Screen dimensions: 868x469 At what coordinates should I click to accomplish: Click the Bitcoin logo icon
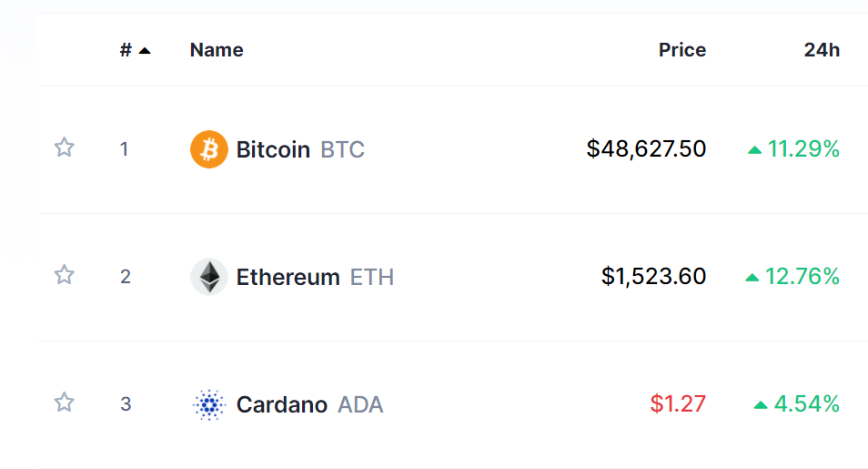(x=209, y=149)
